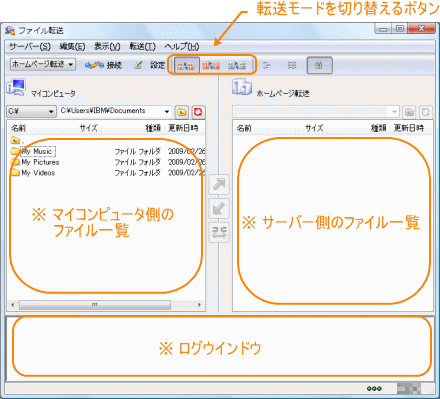Sort local list by 名前 column

point(18,128)
